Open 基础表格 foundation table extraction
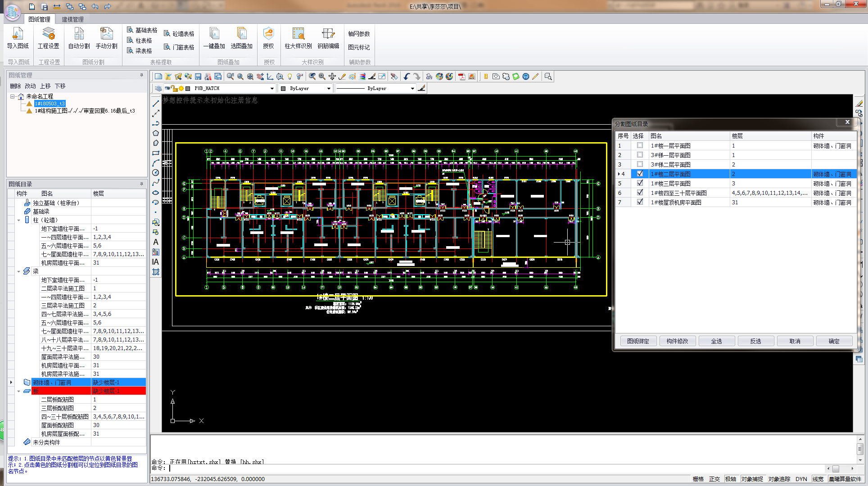This screenshot has height=486, width=868. pos(142,30)
